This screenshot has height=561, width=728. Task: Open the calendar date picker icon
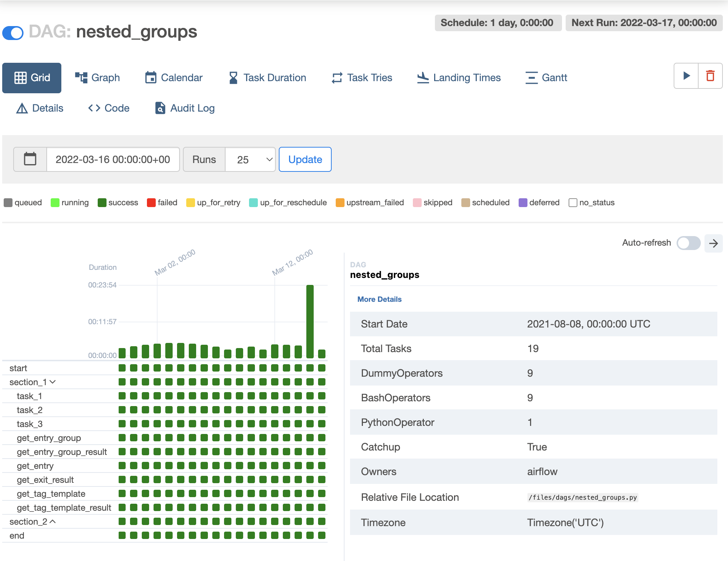pyautogui.click(x=30, y=159)
